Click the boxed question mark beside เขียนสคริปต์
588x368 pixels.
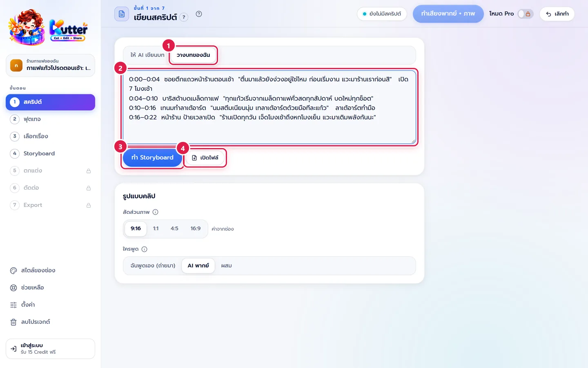(184, 17)
